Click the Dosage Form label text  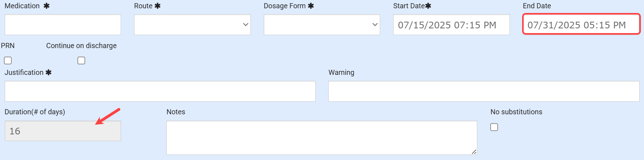click(285, 6)
